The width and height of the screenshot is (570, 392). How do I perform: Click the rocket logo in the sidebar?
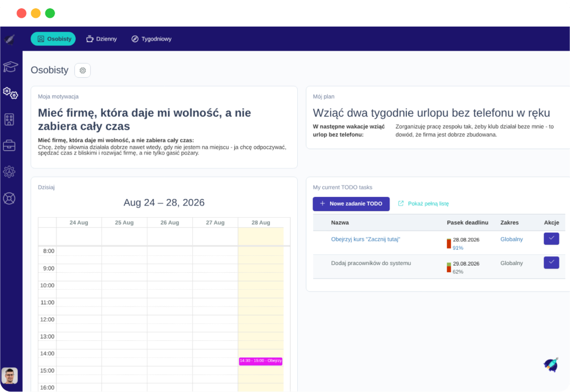point(10,39)
